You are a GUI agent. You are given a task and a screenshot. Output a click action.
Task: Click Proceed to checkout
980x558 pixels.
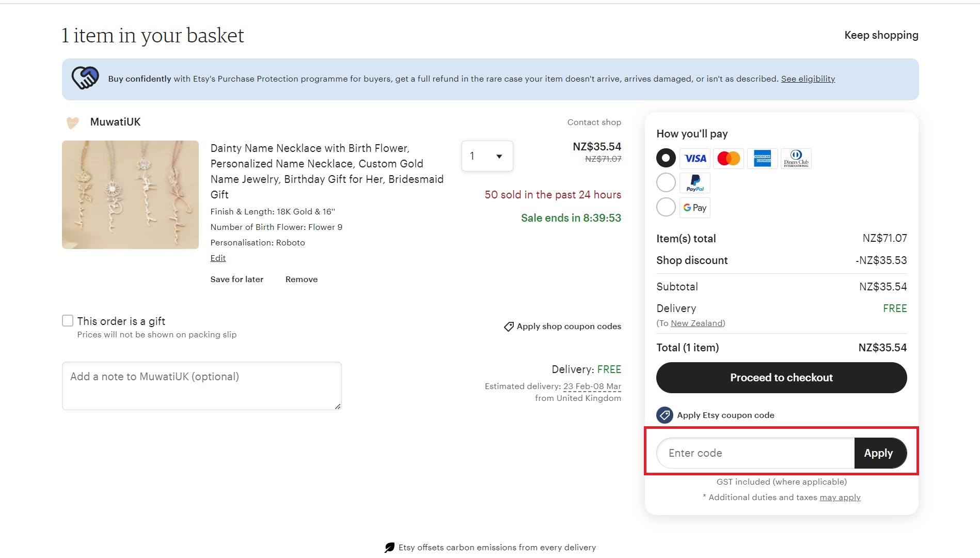[781, 378]
